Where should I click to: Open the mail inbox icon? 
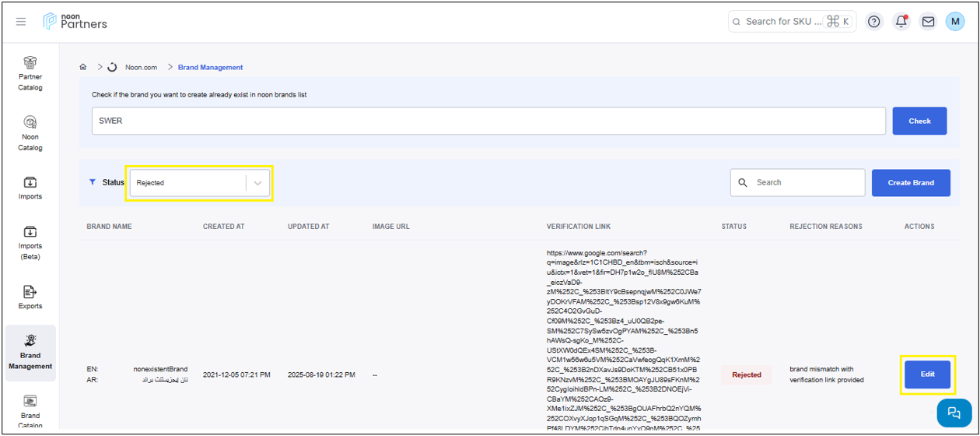click(928, 22)
